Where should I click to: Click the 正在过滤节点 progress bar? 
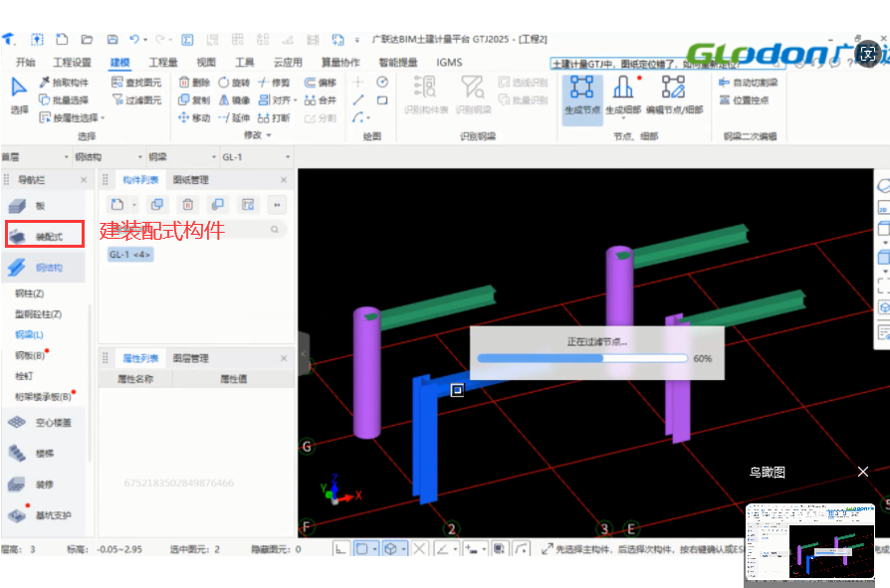coord(582,358)
